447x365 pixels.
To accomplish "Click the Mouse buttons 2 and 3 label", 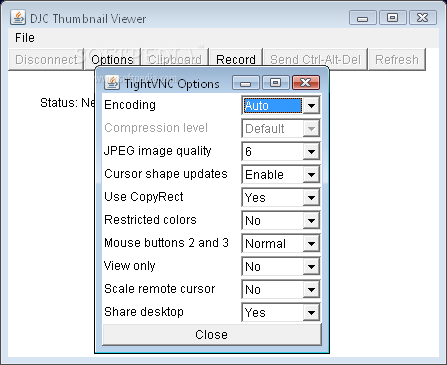I will point(166,243).
